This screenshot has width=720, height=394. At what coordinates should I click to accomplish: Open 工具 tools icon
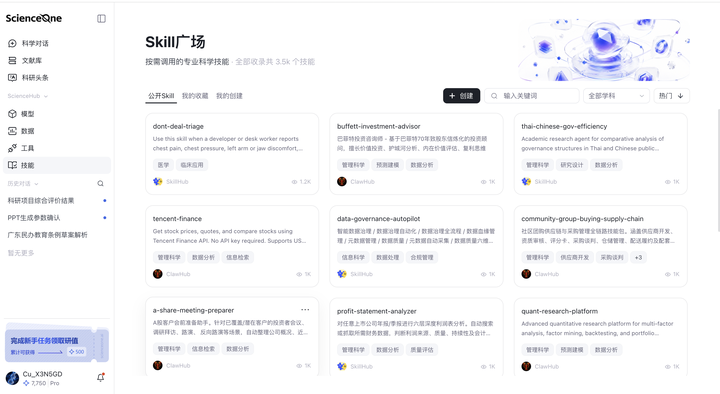pyautogui.click(x=12, y=148)
